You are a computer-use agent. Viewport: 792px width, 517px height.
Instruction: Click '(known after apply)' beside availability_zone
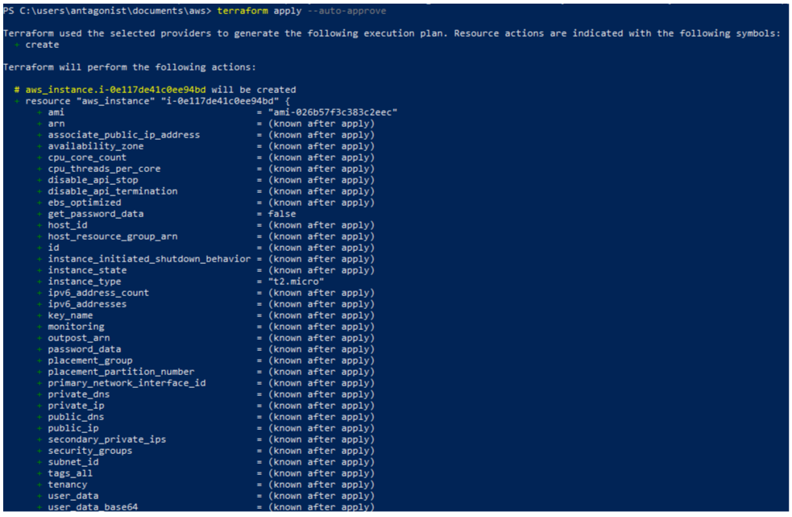pos(322,146)
